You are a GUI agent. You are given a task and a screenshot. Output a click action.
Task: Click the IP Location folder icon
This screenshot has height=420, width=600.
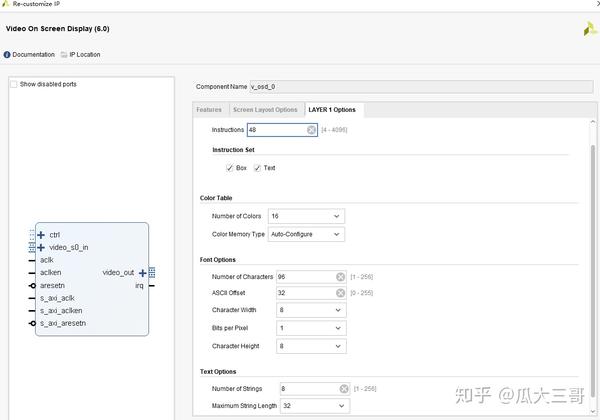click(x=64, y=54)
